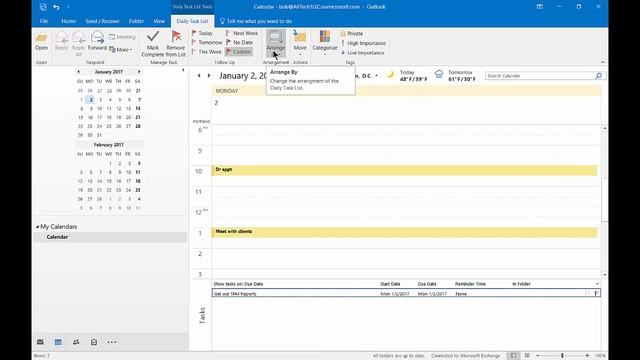640x360 pixels.
Task: Toggle High Importance tag
Action: click(x=363, y=43)
